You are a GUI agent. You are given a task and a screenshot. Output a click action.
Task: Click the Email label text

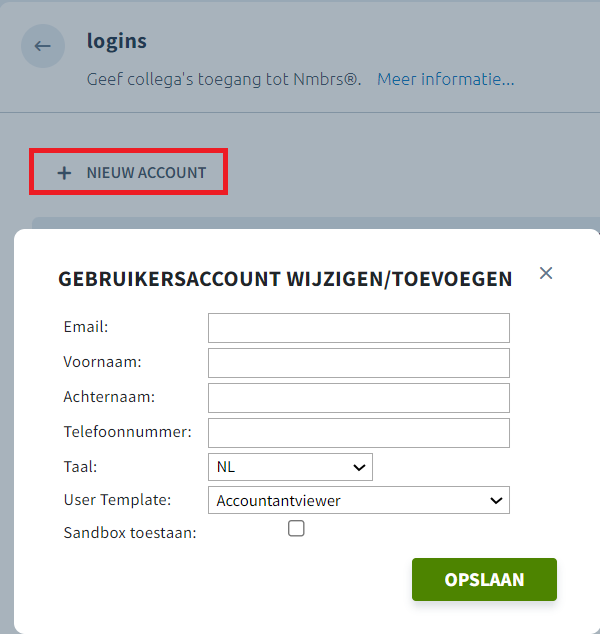coord(86,327)
